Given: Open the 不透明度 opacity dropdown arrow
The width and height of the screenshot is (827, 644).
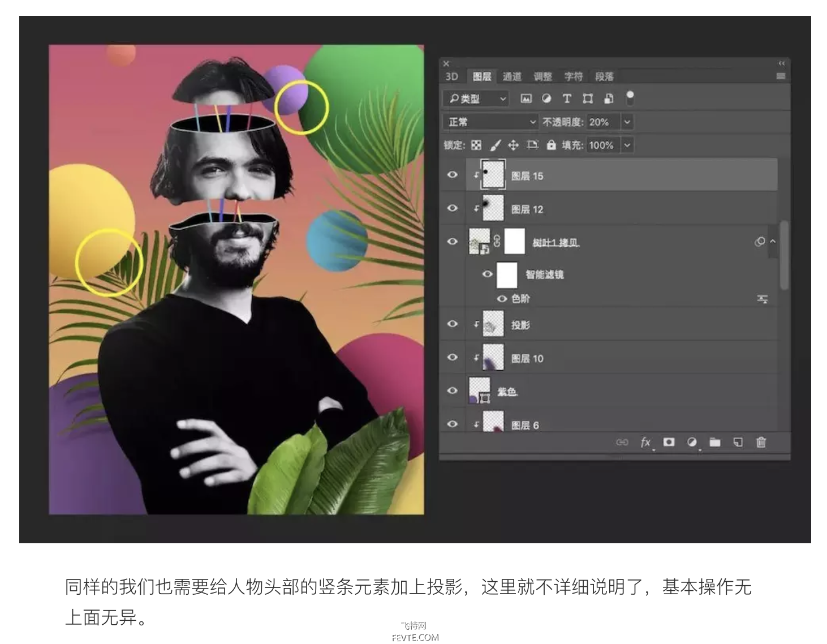Looking at the screenshot, I should pyautogui.click(x=627, y=122).
